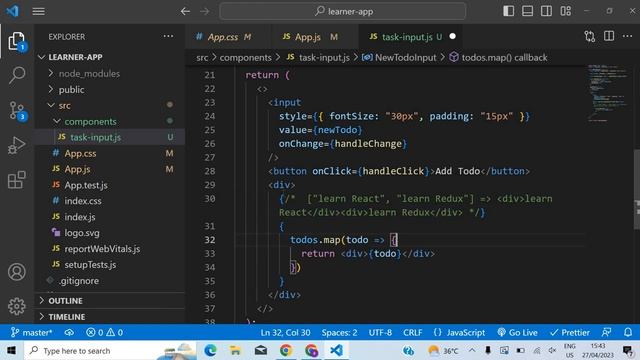Go back with the left arrow
The width and height of the screenshot is (640, 360).
tap(185, 11)
